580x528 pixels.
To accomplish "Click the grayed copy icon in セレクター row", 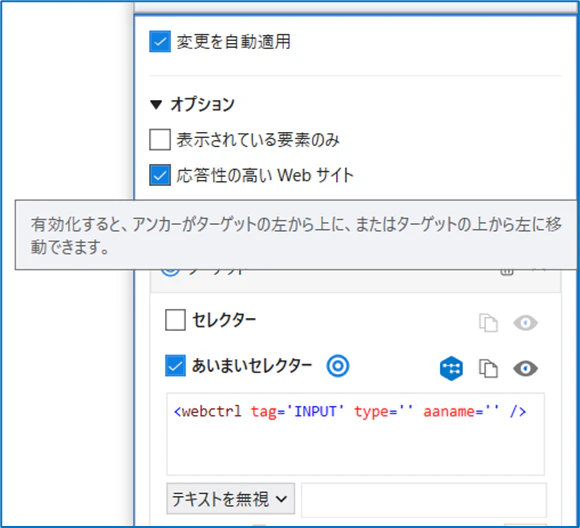I will coord(488,323).
